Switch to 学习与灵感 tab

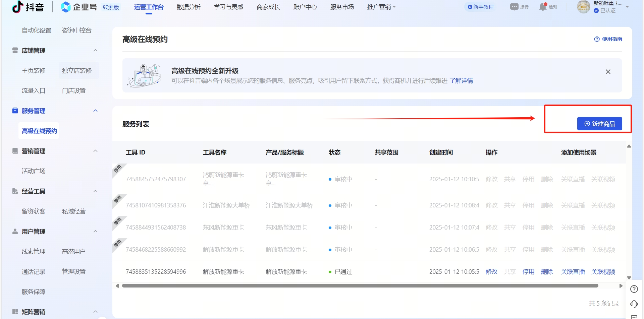(228, 7)
